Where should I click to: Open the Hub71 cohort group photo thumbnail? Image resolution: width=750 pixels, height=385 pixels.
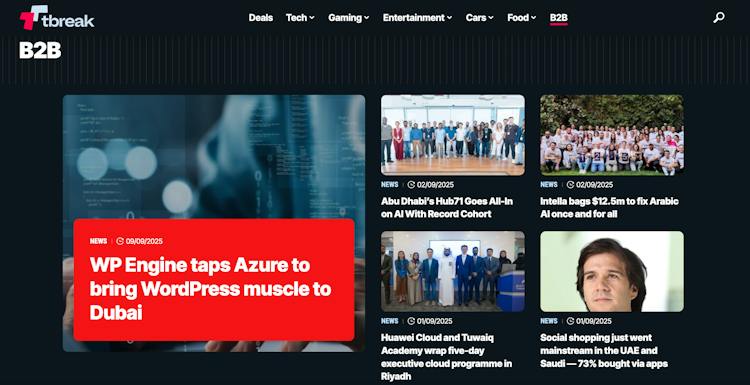click(x=452, y=135)
